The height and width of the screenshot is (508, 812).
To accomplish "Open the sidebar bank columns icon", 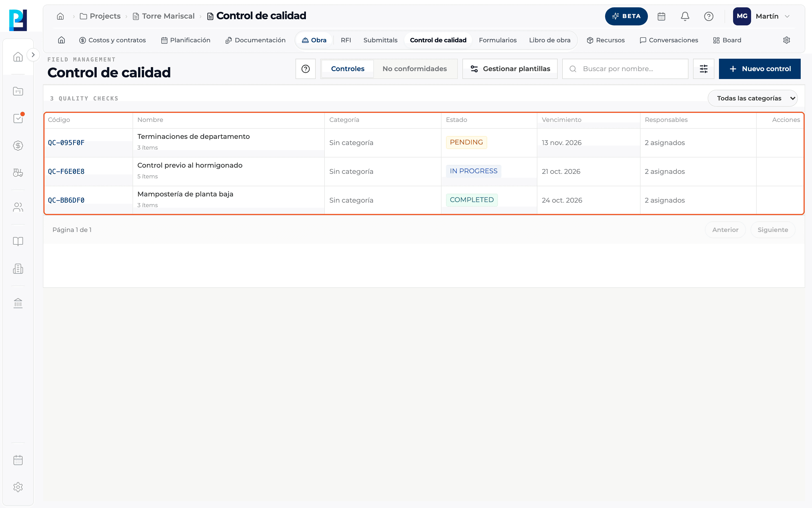I will tap(18, 303).
